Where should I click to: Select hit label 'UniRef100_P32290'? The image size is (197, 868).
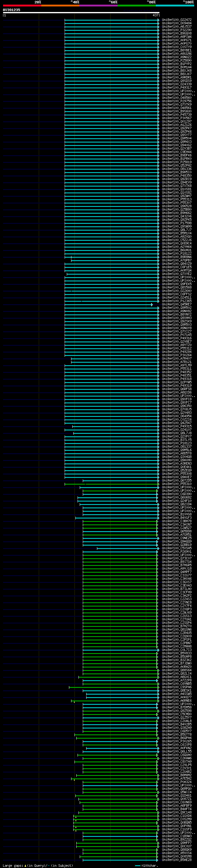pyautogui.click(x=177, y=30)
